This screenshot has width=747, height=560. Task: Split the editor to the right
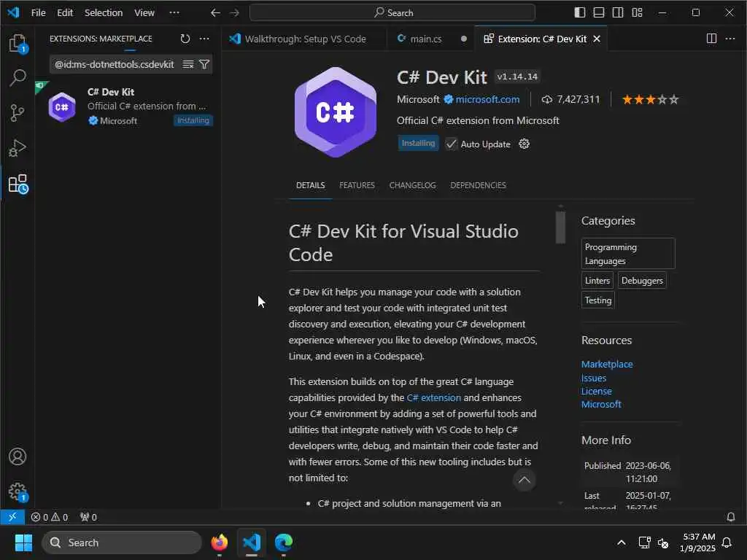[711, 39]
